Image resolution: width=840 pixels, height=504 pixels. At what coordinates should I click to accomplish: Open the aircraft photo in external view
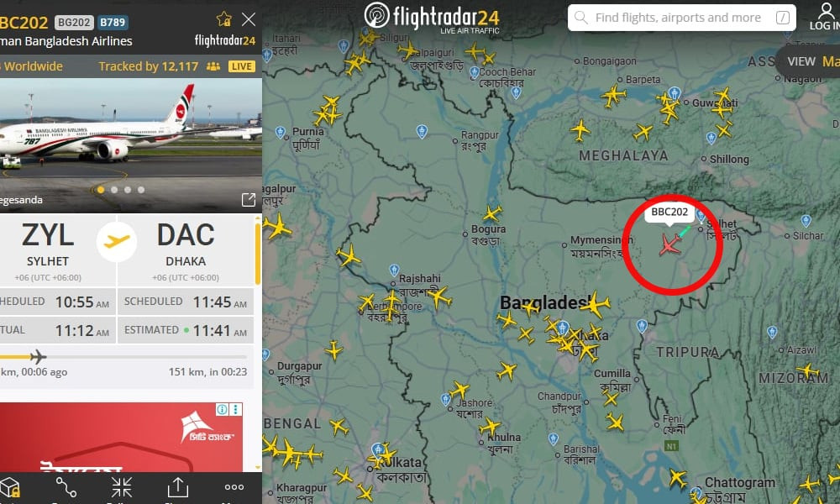coord(248,200)
